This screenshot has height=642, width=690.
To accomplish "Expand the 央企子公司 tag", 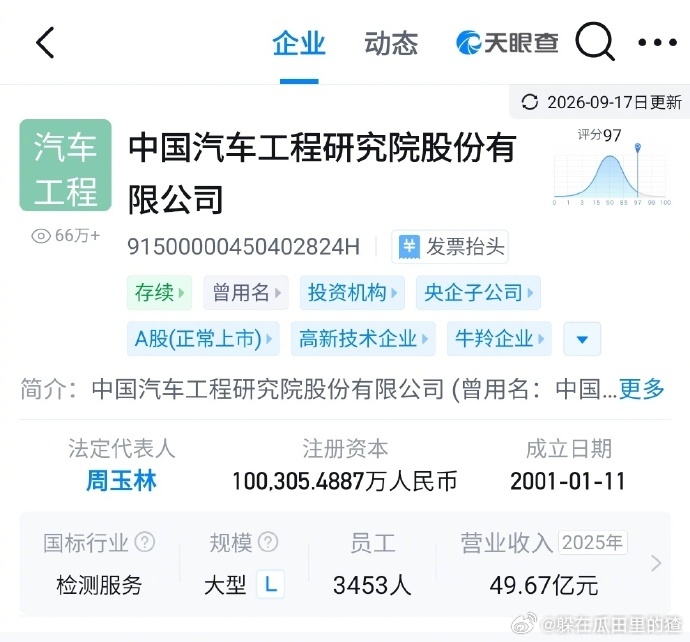I will (x=478, y=293).
